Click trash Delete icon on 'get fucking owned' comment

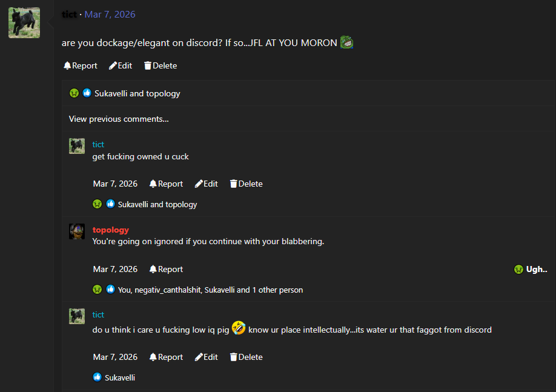[x=233, y=184]
